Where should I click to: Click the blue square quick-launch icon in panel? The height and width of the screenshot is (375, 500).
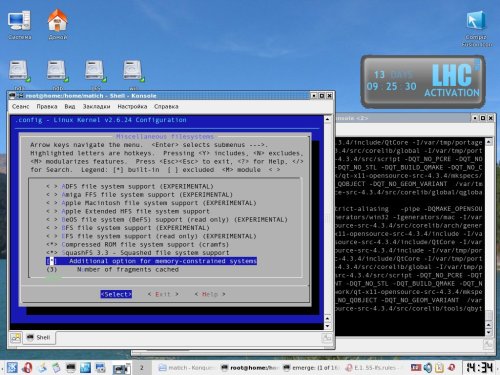pos(85,368)
